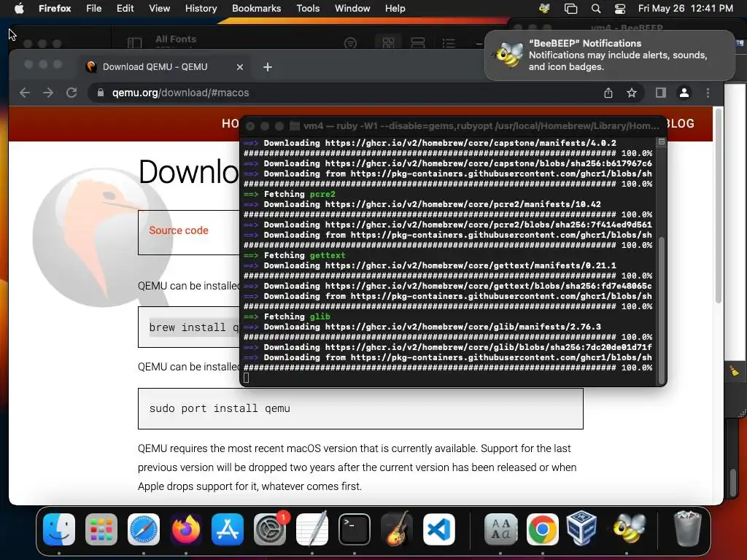Go forward in the browser
747x560 pixels.
[x=48, y=93]
